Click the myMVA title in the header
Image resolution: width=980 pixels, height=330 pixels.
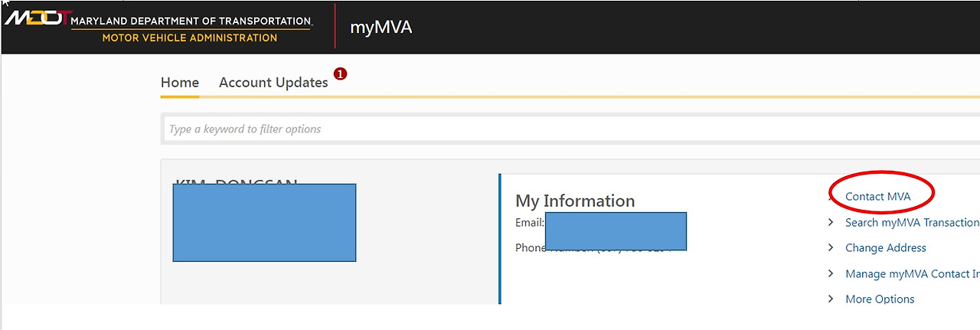381,28
